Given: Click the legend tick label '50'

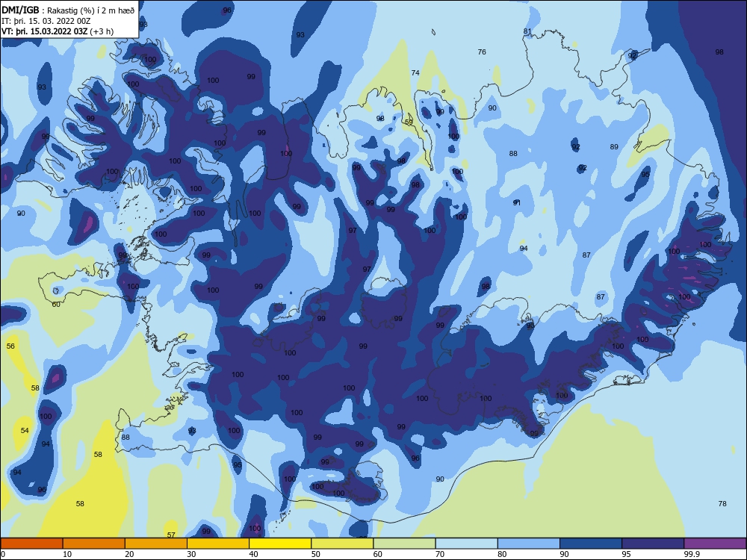Looking at the screenshot, I should click(316, 554).
